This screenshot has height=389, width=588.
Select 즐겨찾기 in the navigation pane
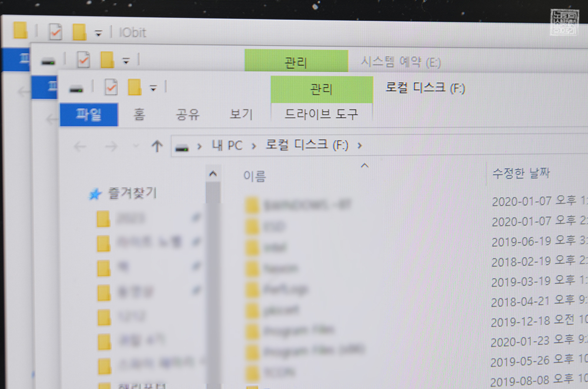click(132, 193)
